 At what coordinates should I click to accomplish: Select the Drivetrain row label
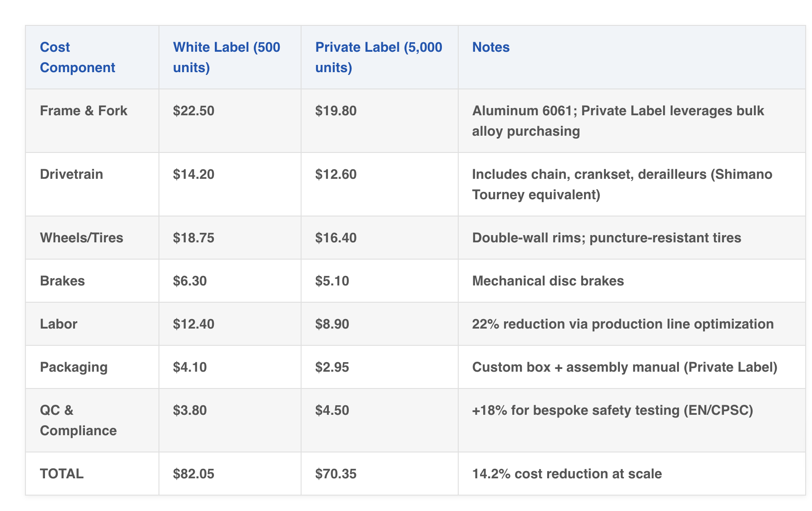click(71, 174)
